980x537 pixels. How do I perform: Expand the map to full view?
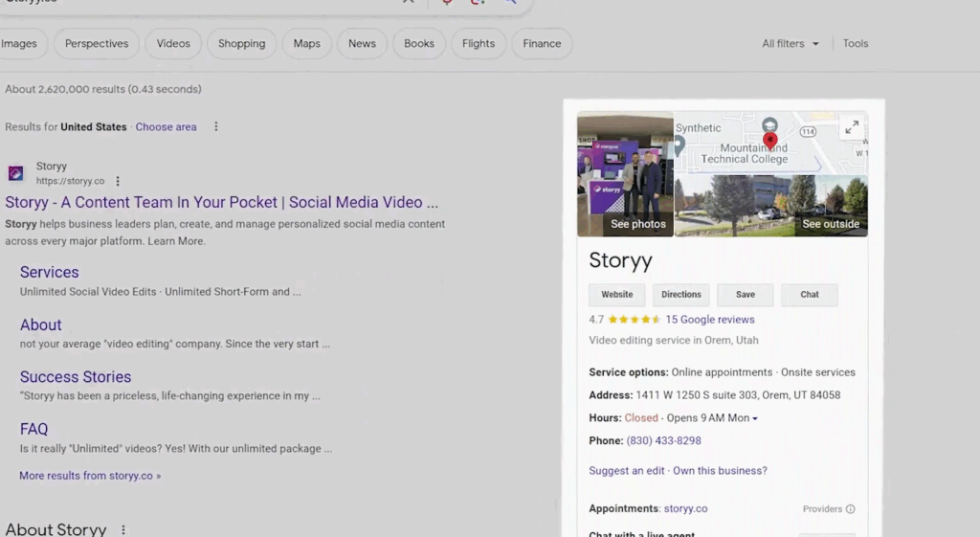[x=851, y=127]
